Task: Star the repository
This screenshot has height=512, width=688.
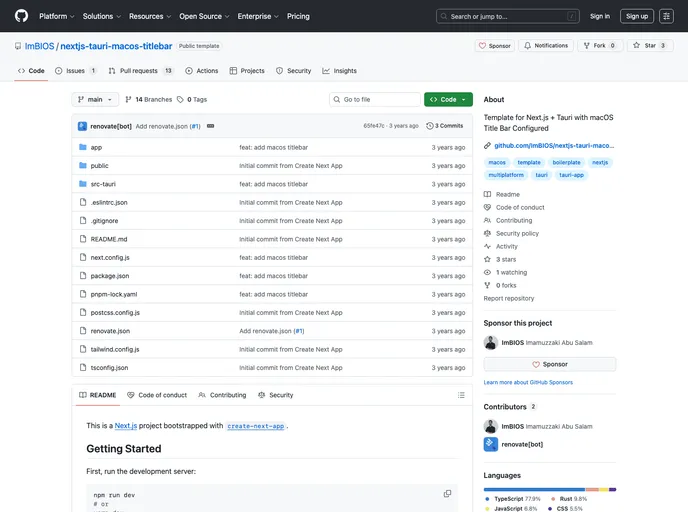Action: (x=651, y=46)
